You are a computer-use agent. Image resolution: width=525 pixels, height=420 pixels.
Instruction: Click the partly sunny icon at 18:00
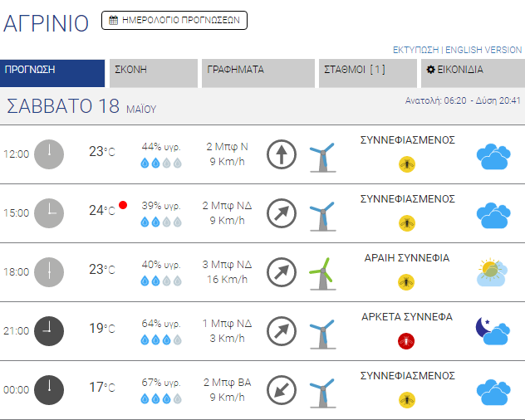pos(493,272)
